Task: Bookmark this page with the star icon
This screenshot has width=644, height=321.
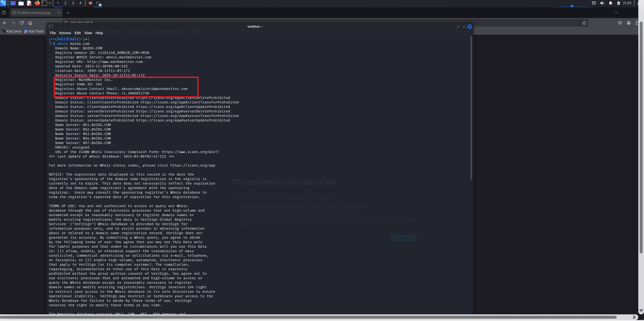Action: (x=584, y=23)
